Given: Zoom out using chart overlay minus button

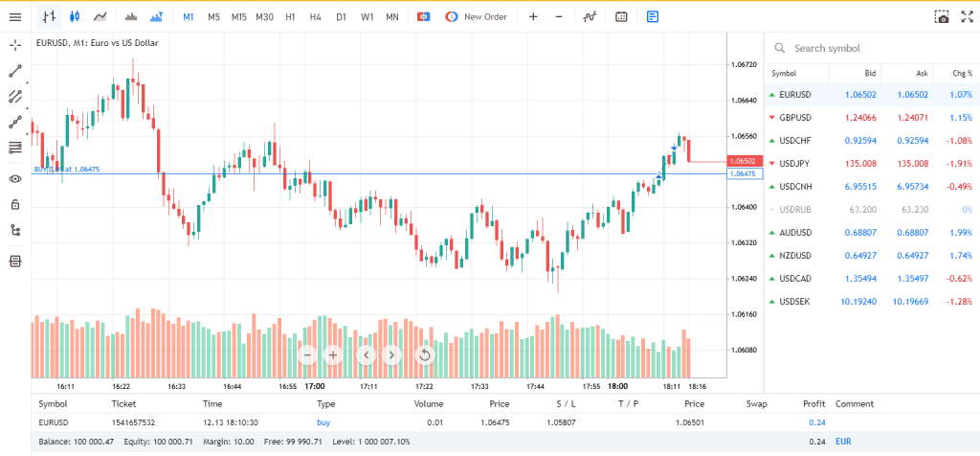Looking at the screenshot, I should (x=307, y=355).
